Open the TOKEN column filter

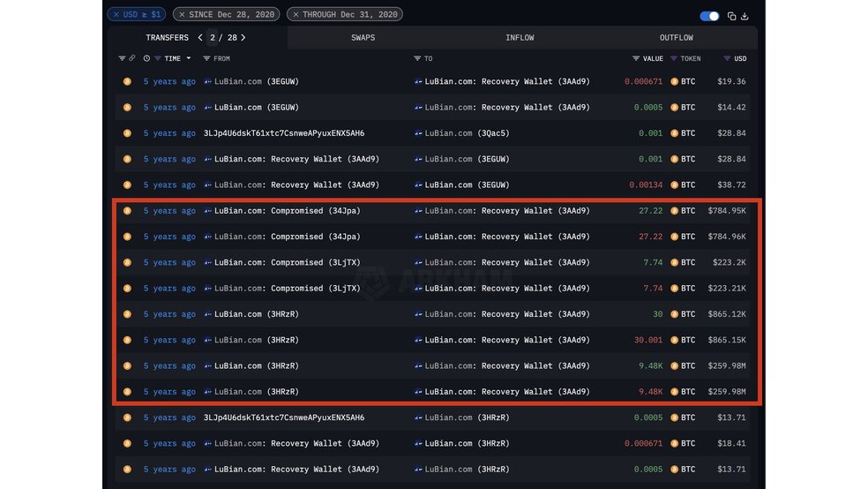tap(674, 58)
